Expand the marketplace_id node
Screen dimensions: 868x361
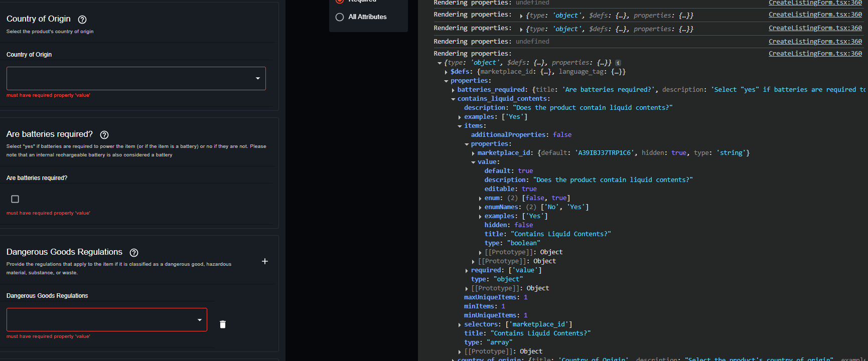tap(473, 153)
